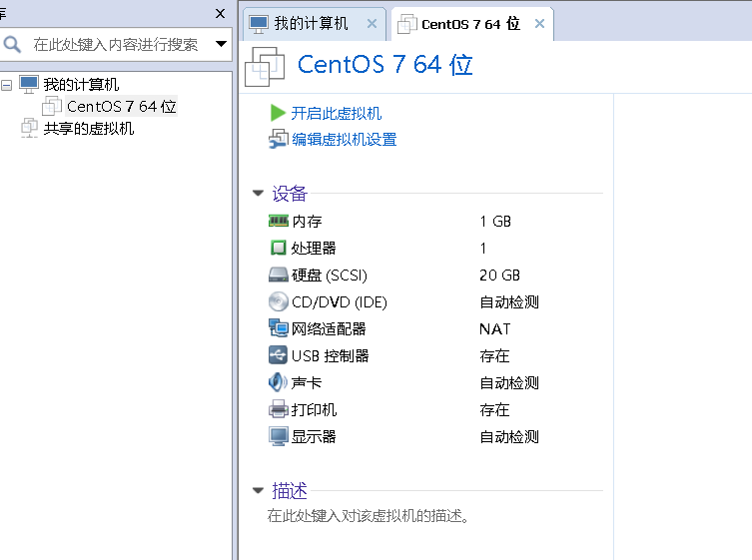Click the 打印机 printer icon
Screen dimensions: 752x560
[x=279, y=409]
